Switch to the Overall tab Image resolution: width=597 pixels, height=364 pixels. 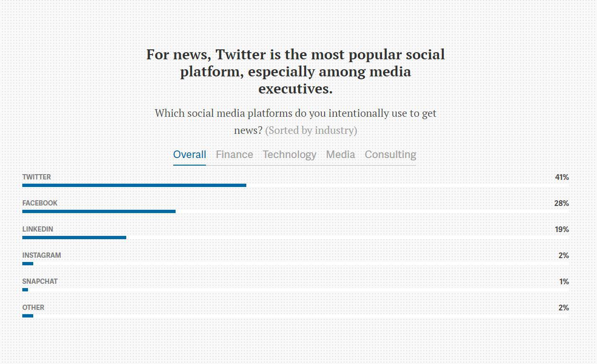[189, 155]
